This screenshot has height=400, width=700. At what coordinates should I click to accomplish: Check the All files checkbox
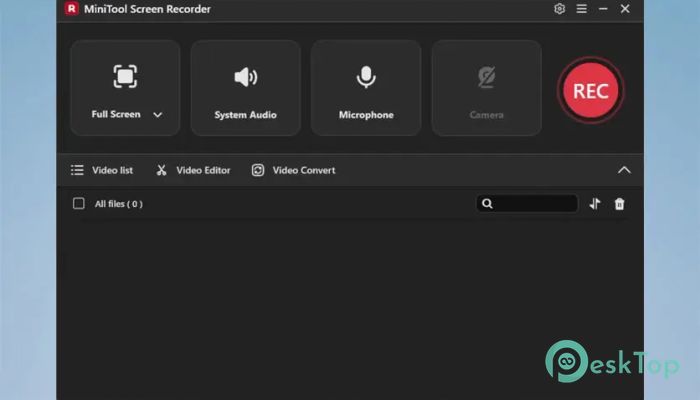(79, 204)
